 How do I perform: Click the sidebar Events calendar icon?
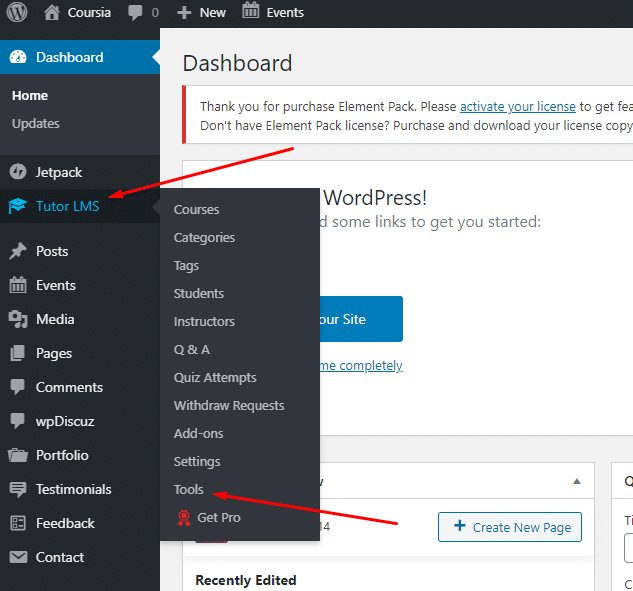(x=18, y=285)
